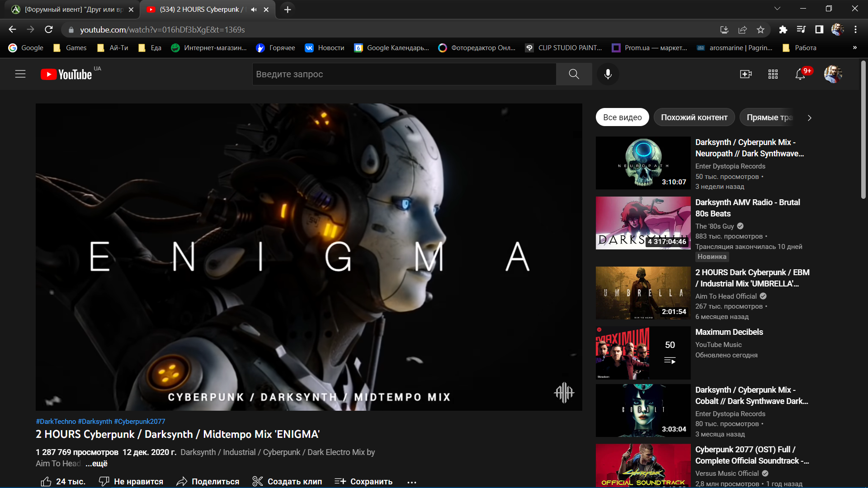Reload the current page

click(49, 29)
